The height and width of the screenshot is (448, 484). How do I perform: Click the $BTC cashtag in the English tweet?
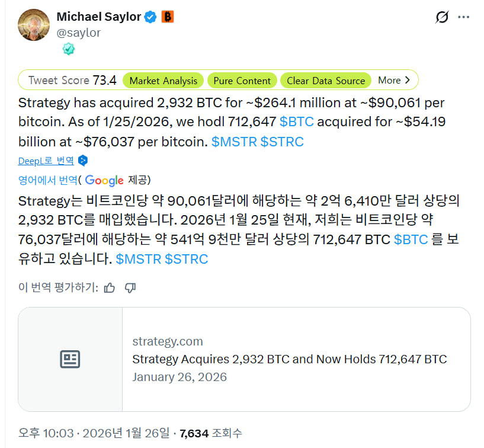click(x=296, y=122)
